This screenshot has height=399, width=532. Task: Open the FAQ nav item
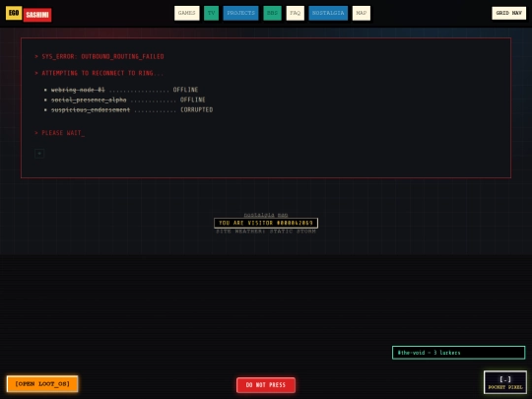click(296, 13)
